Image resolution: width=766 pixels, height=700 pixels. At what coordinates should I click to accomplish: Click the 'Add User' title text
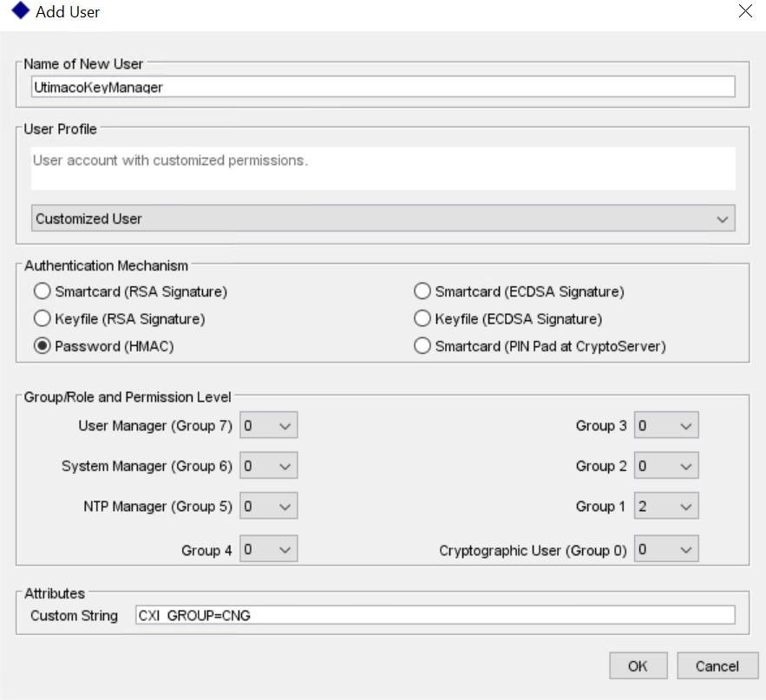pos(68,12)
